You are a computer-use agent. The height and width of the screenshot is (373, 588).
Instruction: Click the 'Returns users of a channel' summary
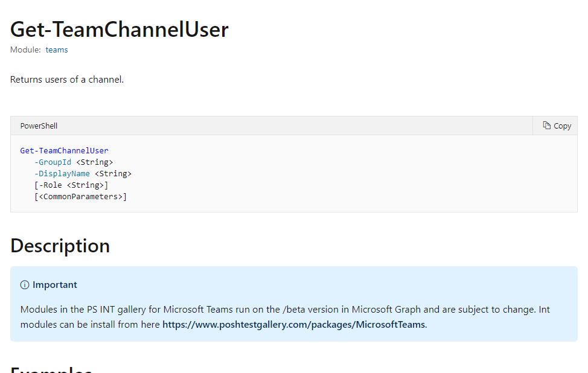67,80
